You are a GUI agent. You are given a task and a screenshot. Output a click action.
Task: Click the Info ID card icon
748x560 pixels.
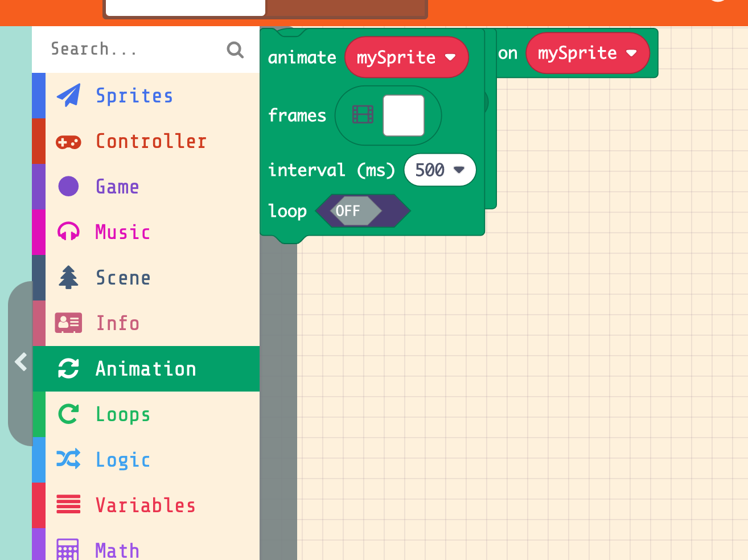[68, 323]
